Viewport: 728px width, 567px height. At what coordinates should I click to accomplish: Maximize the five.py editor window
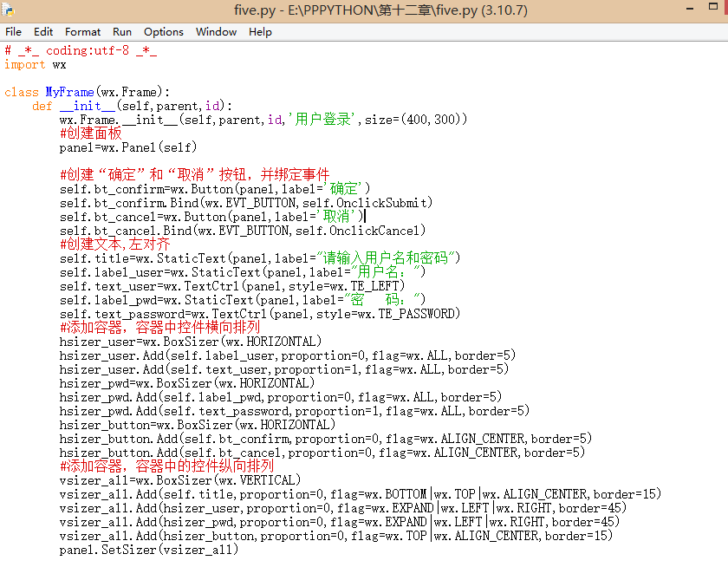pos(713,6)
